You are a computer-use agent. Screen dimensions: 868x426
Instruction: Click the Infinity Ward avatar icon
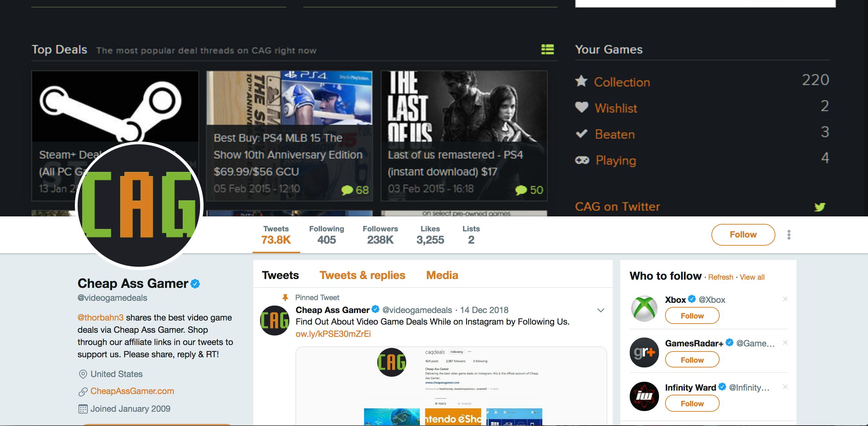pyautogui.click(x=644, y=396)
